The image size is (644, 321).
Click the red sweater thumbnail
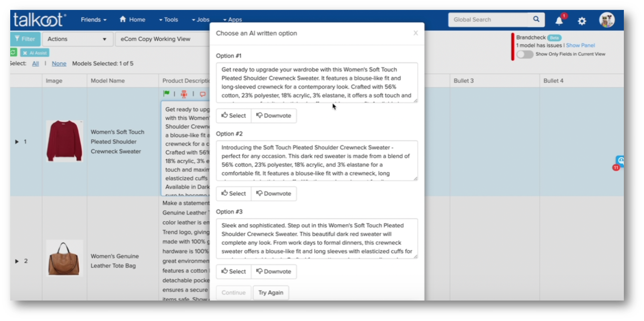coord(64,141)
